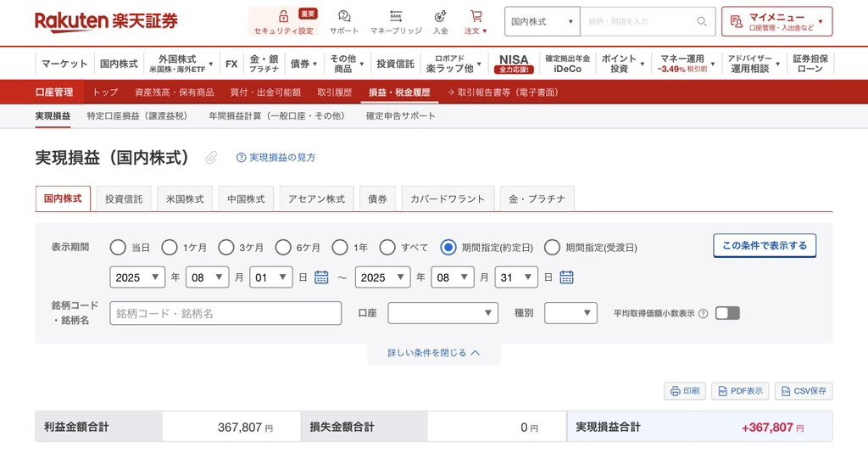Expand マネー運用 navigation menu
The height and width of the screenshot is (453, 868).
click(687, 64)
